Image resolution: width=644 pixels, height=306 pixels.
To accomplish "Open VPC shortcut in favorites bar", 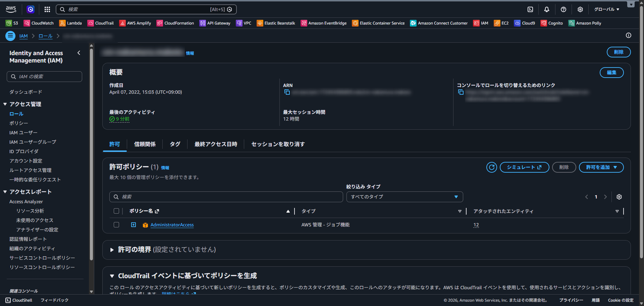I will pyautogui.click(x=244, y=23).
